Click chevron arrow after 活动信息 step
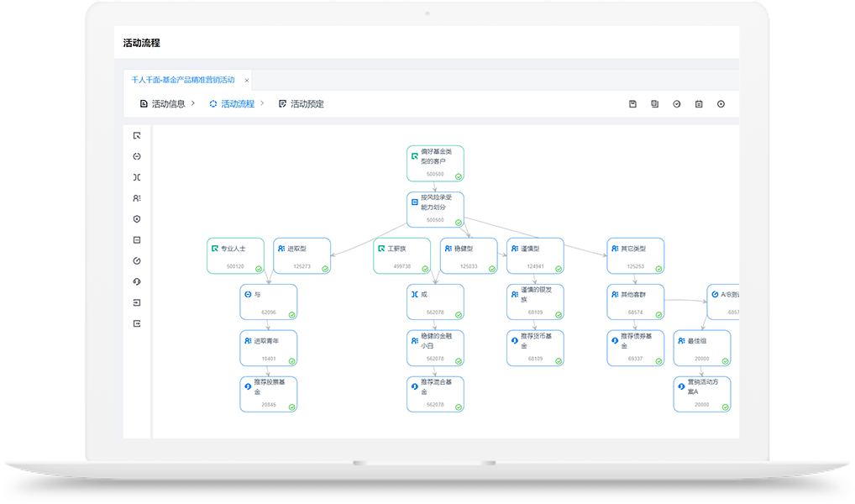The width and height of the screenshot is (855, 504). pos(193,103)
